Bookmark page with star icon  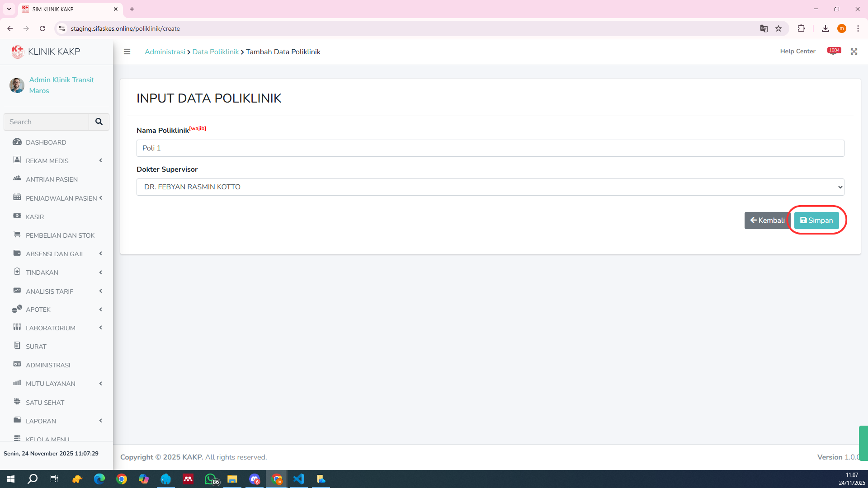click(778, 28)
